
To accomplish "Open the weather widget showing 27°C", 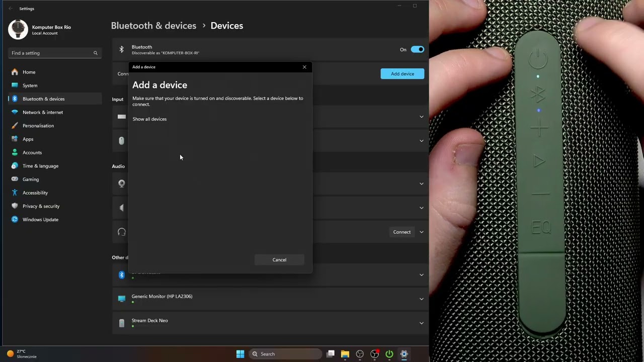I will pyautogui.click(x=22, y=354).
